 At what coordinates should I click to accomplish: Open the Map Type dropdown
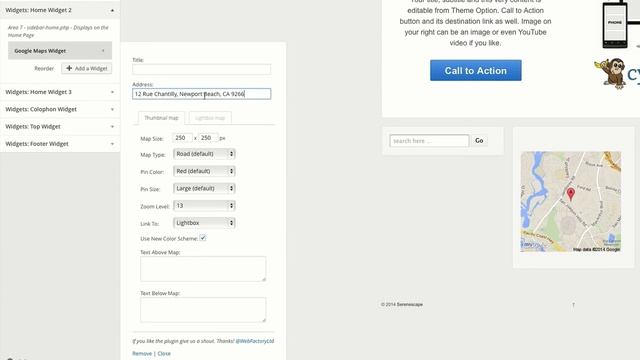click(x=204, y=154)
